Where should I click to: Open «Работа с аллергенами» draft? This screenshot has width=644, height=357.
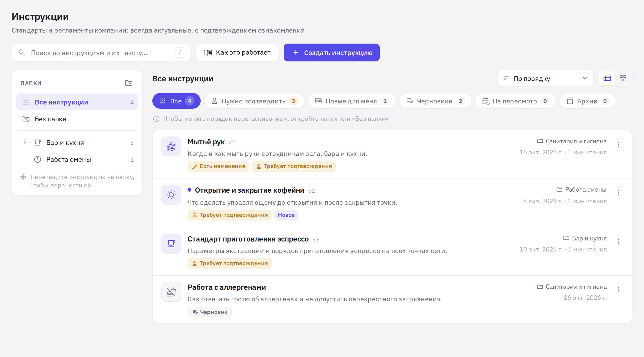click(x=227, y=287)
